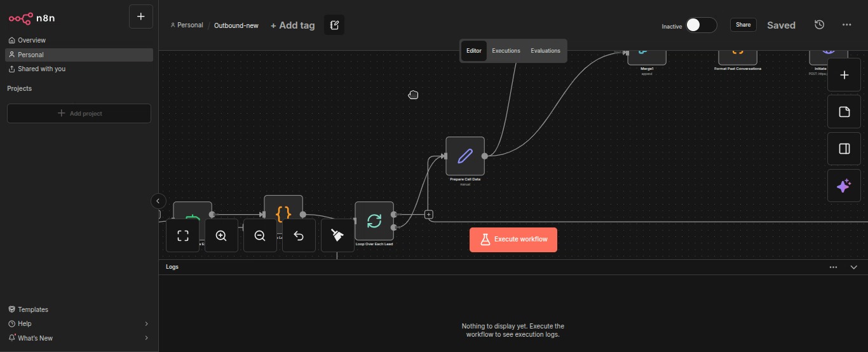
Task: Click the 'Nothing to display yet' message
Action: tap(513, 330)
